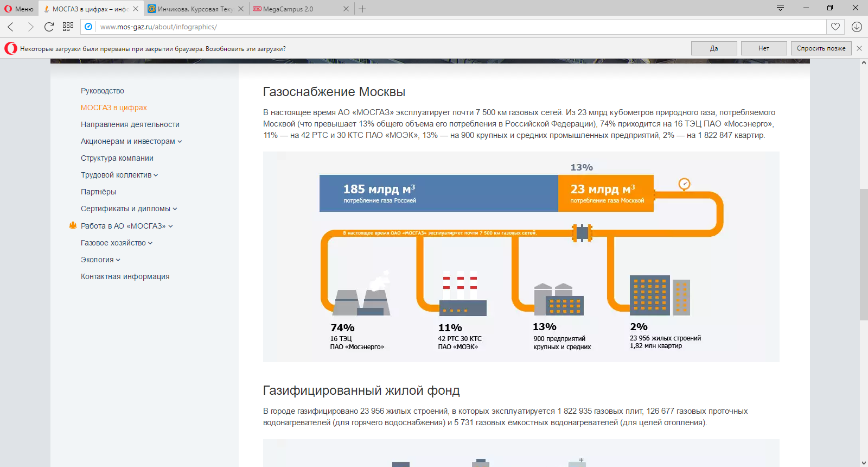The width and height of the screenshot is (868, 467).
Task: Click the 13% 900 предприятий label
Action: (562, 336)
